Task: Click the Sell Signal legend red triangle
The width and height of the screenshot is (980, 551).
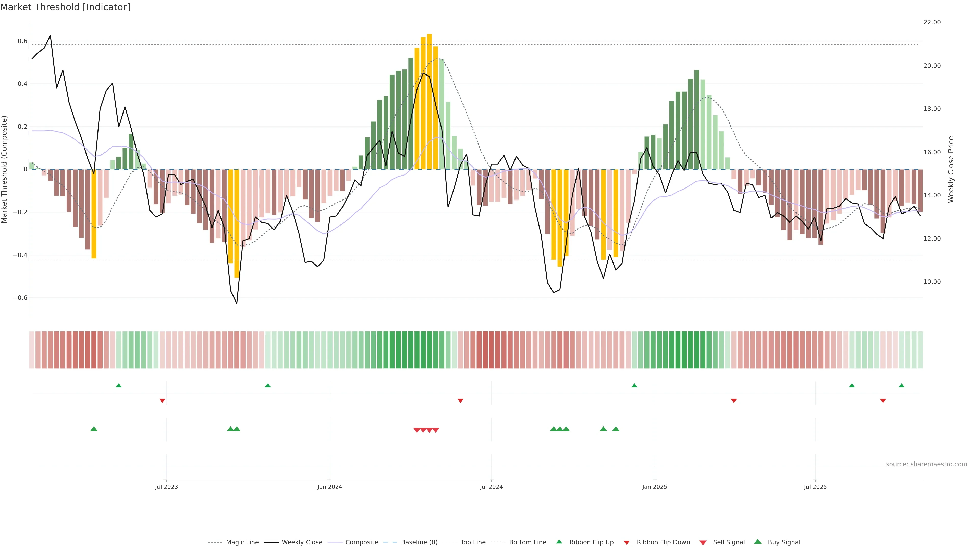Action: pyautogui.click(x=703, y=542)
